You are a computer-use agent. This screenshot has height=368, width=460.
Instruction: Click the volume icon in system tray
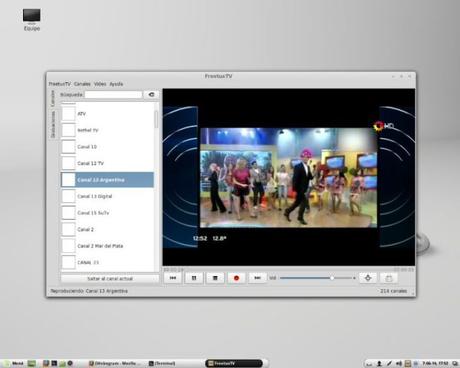coord(399,363)
